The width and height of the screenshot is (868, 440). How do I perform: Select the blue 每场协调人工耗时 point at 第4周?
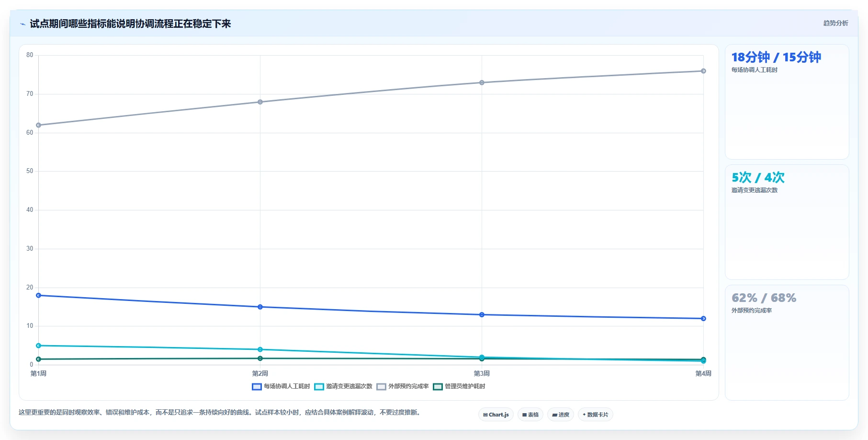[703, 318]
